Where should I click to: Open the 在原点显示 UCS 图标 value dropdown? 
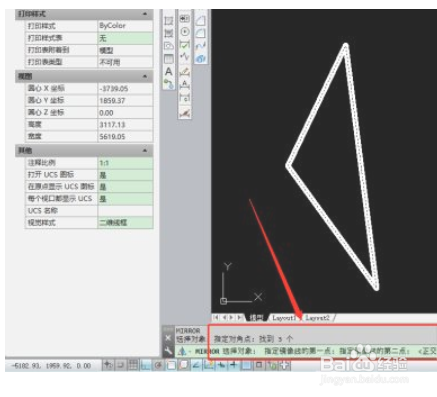[125, 187]
